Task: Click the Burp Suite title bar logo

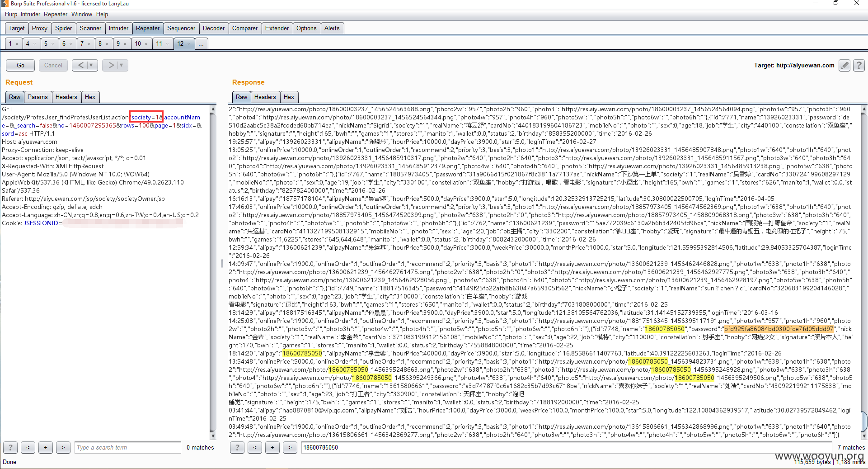Action: (5, 4)
